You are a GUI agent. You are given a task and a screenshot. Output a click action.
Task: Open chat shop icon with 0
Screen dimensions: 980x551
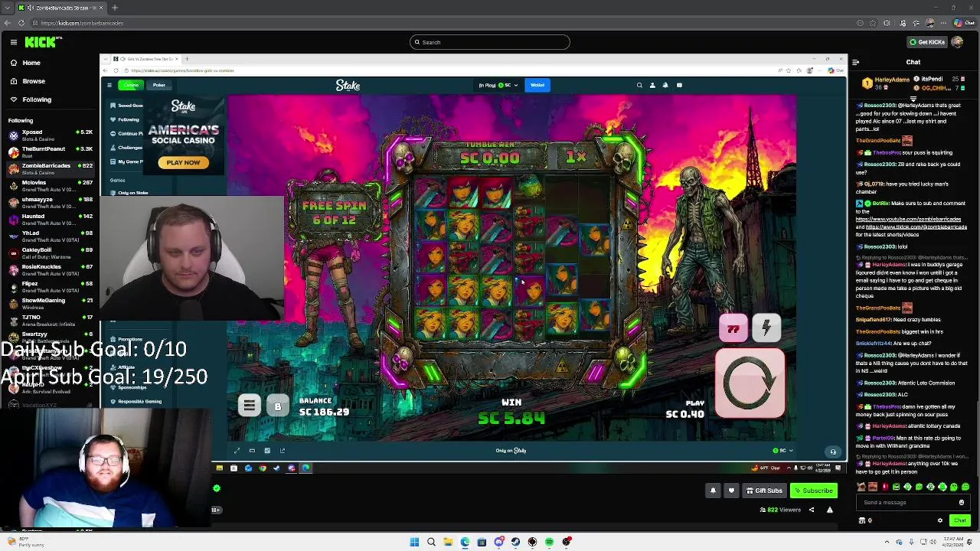(865, 520)
